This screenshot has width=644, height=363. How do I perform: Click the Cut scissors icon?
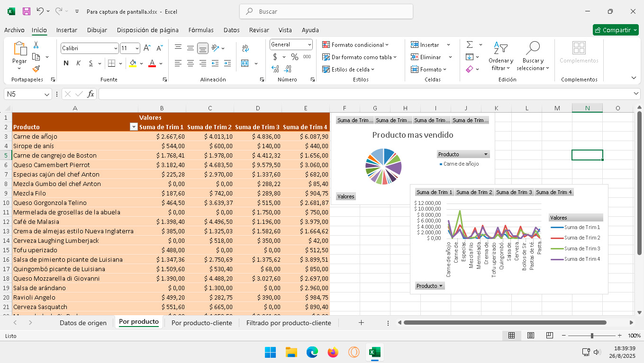pos(36,45)
